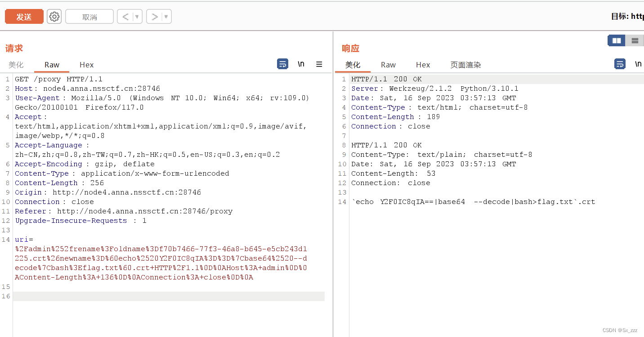The image size is (644, 337).
Task: Click the first HTTP/1.1 200 OK status line
Action: (386, 79)
